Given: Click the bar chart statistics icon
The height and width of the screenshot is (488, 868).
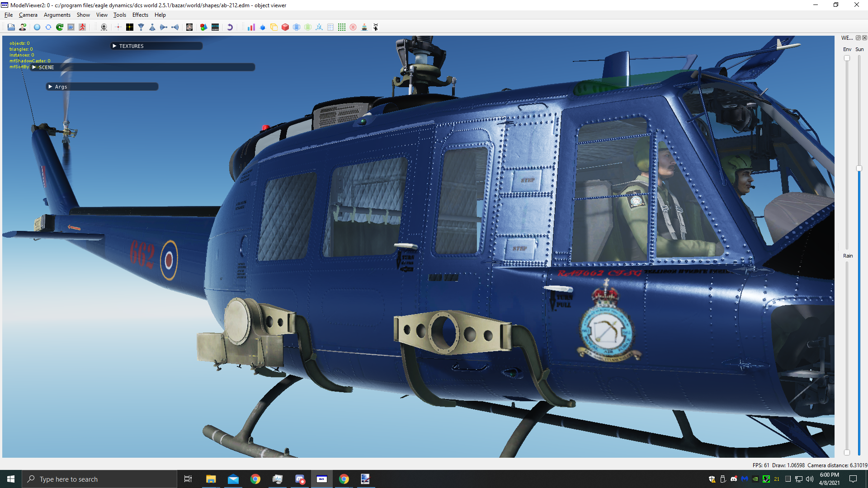Looking at the screenshot, I should [251, 27].
